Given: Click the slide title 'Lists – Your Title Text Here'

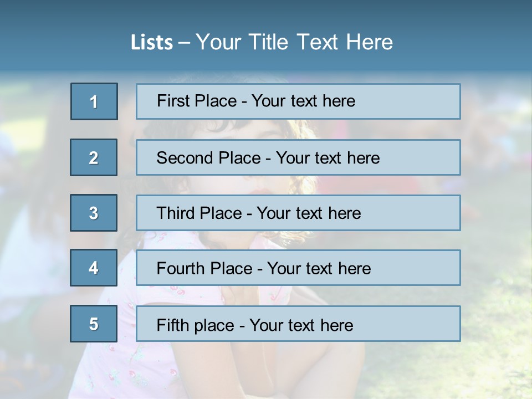Looking at the screenshot, I should tap(262, 42).
